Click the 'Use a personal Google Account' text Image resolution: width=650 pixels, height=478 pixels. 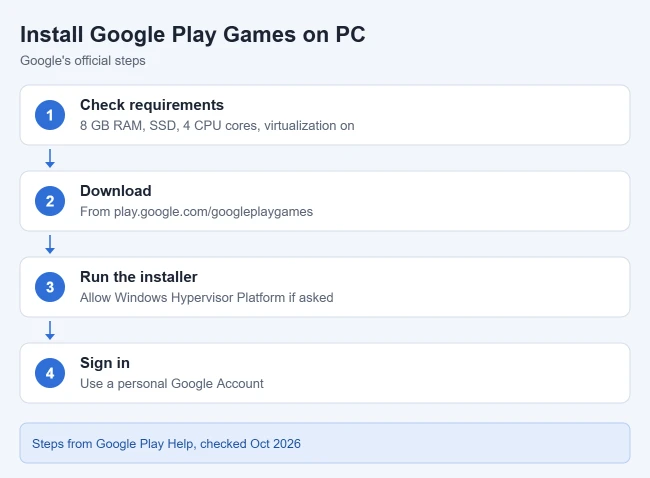(172, 383)
